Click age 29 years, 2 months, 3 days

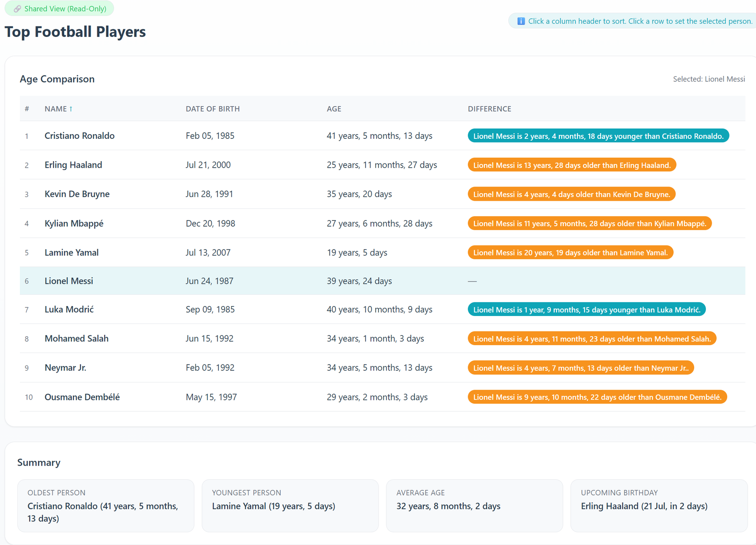click(x=377, y=397)
